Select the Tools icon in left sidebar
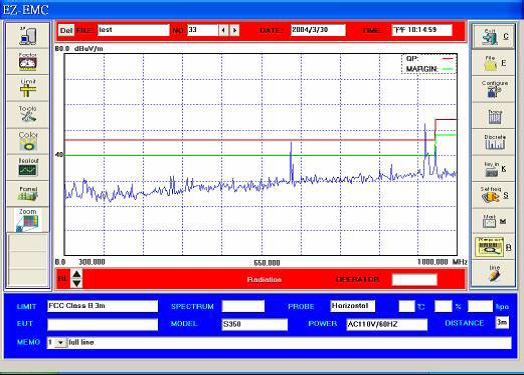 pos(28,114)
